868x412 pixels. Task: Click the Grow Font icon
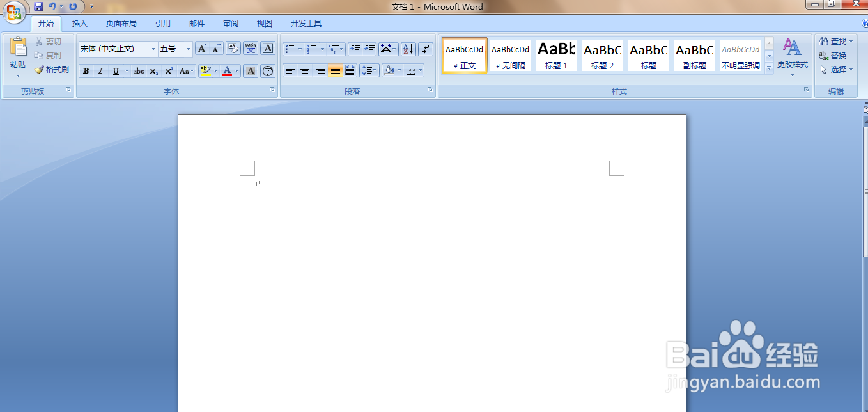point(201,48)
